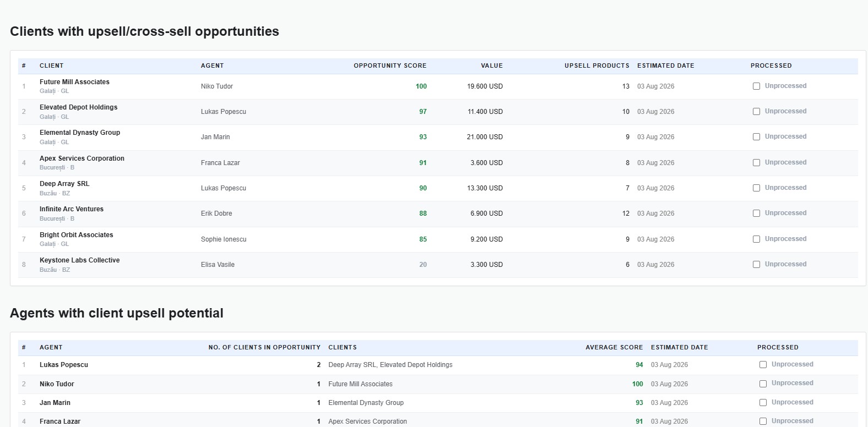Click the value 21.000 USD

tap(485, 137)
